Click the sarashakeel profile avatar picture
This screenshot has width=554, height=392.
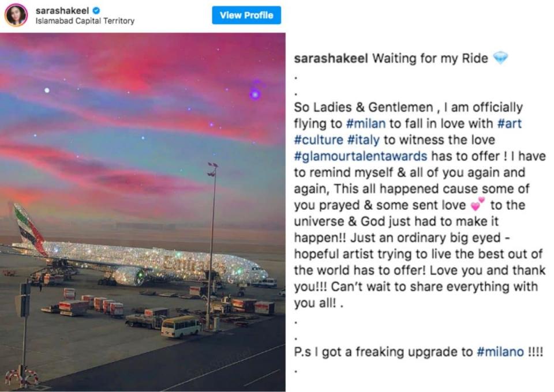[x=16, y=15]
